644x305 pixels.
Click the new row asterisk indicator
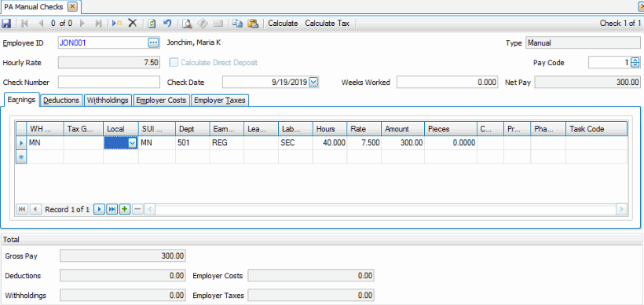[x=21, y=156]
